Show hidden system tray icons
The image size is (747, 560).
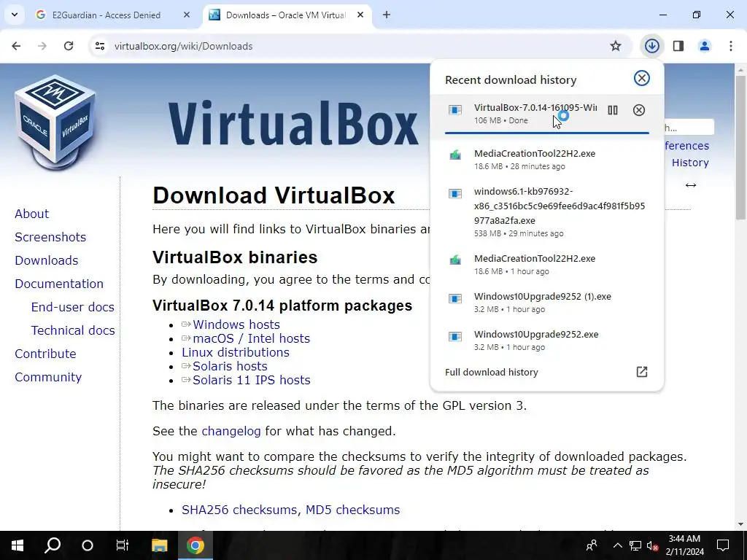click(617, 545)
